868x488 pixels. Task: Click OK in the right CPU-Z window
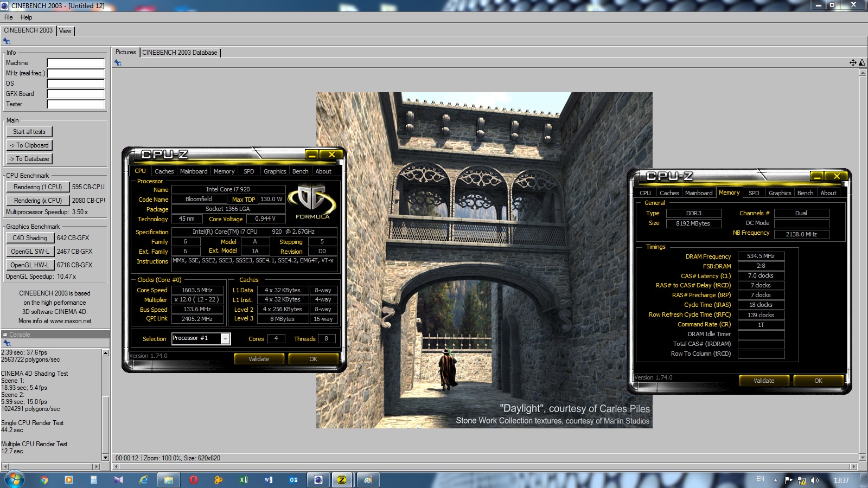tap(818, 381)
